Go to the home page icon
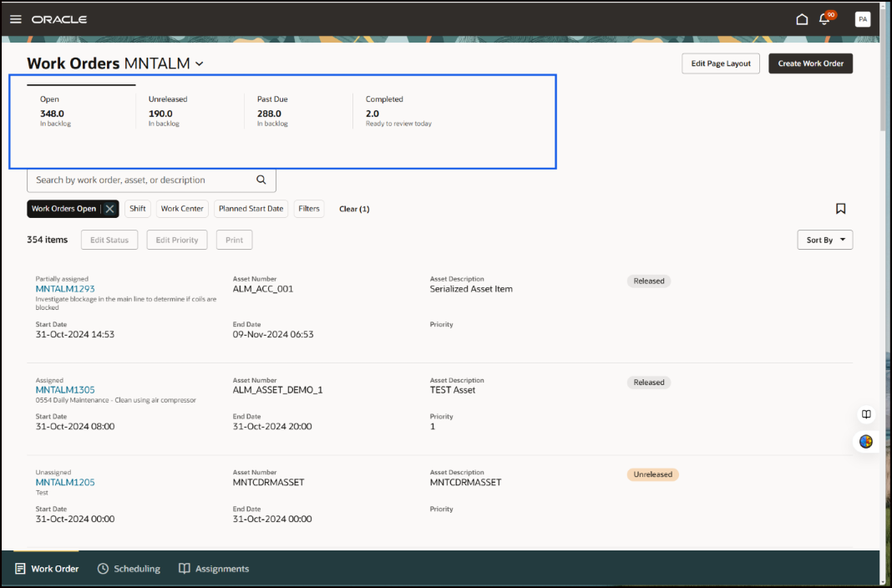The image size is (892, 588). [x=802, y=19]
